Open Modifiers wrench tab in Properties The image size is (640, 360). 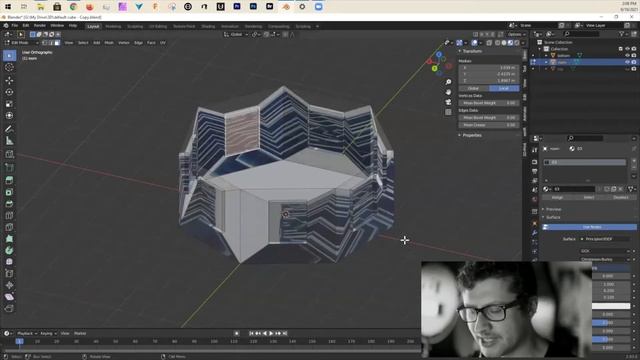pos(535,233)
